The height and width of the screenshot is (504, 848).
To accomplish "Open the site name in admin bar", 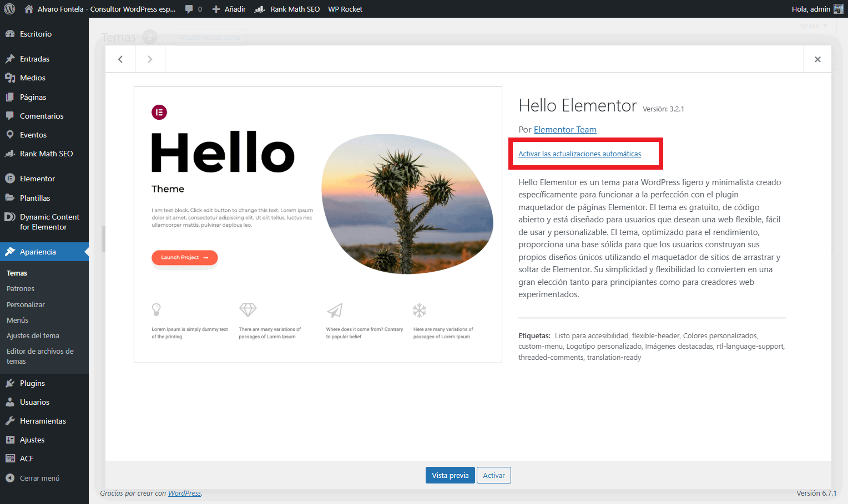I will pyautogui.click(x=107, y=9).
